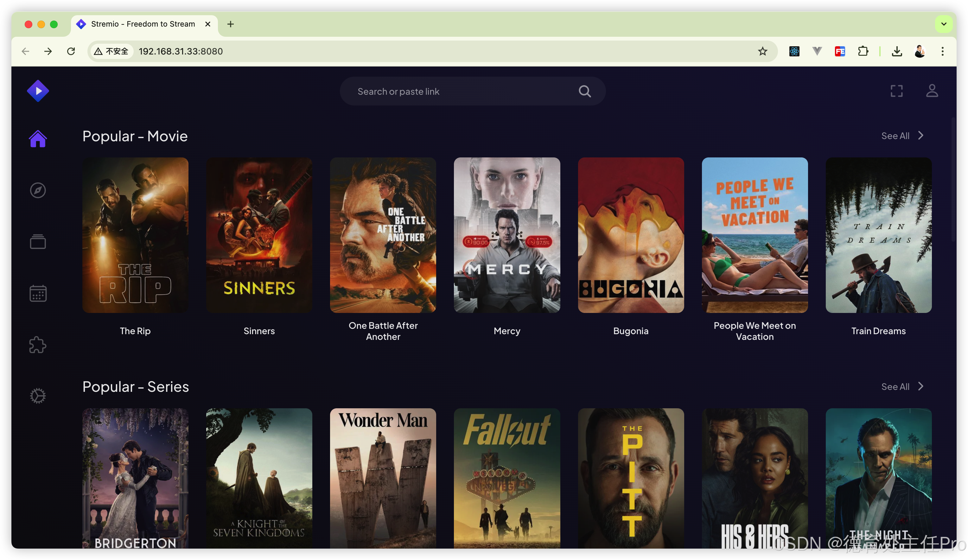Image resolution: width=968 pixels, height=560 pixels.
Task: Click the search magnifier icon
Action: pyautogui.click(x=584, y=92)
